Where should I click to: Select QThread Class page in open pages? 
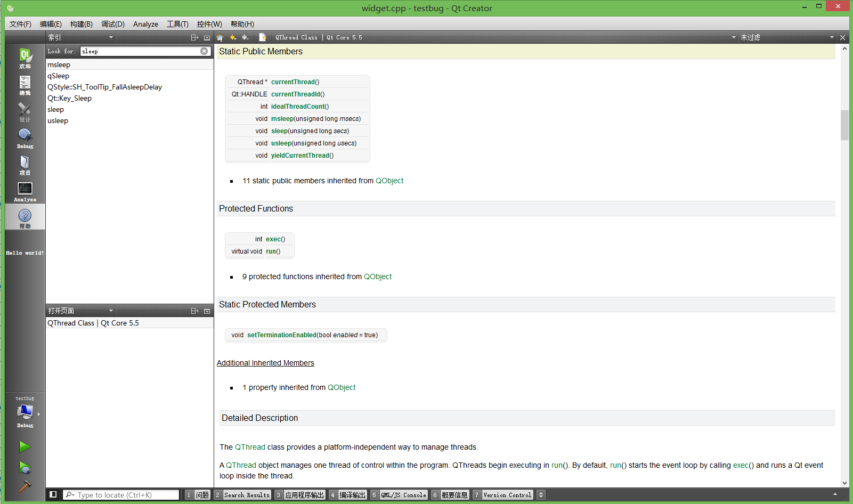129,323
